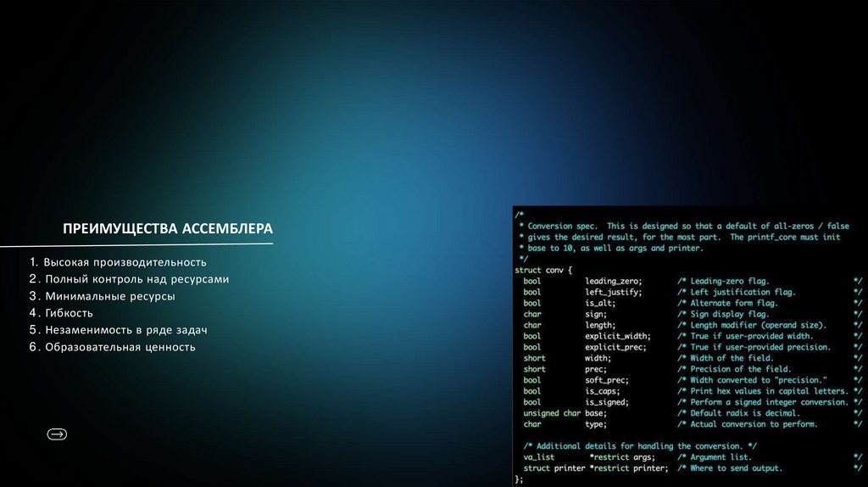Click "unsigned char base;" line in code
This screenshot has width=868, height=487.
click(x=565, y=412)
